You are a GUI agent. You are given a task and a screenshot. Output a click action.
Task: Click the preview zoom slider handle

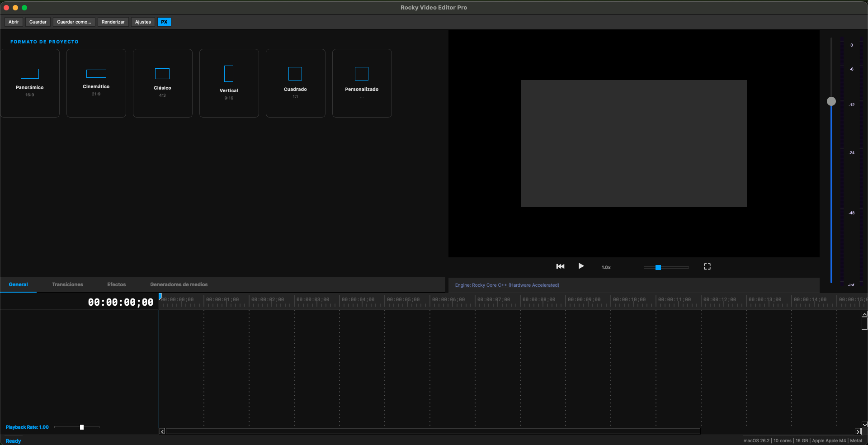click(658, 267)
